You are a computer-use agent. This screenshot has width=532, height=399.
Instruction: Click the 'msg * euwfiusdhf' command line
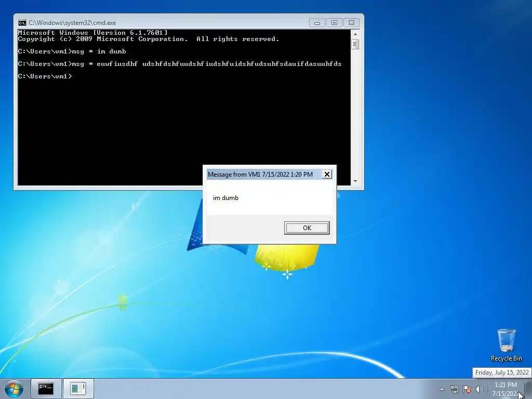pos(180,64)
